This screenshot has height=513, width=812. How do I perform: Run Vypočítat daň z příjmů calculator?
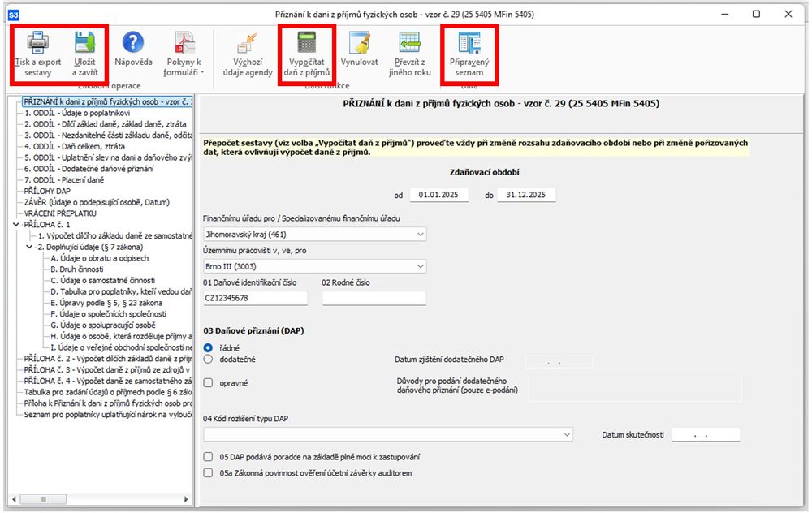pos(306,43)
